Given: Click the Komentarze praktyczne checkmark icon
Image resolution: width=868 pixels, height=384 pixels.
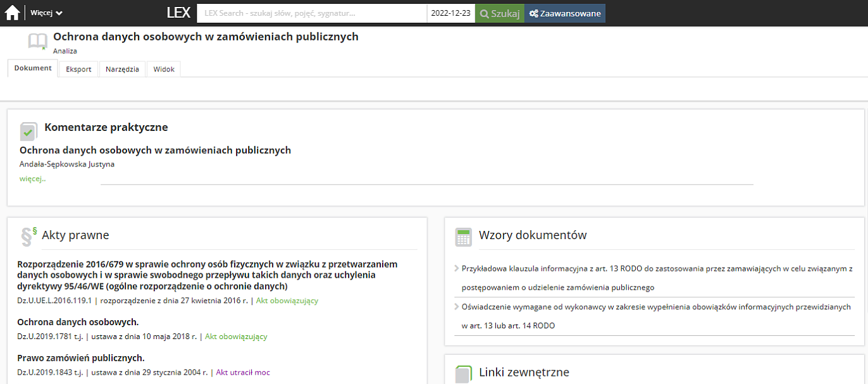Looking at the screenshot, I should pyautogui.click(x=28, y=131).
